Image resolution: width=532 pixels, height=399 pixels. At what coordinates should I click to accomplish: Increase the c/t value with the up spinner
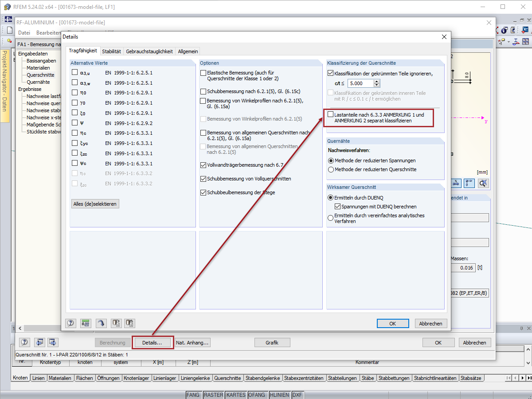tap(376, 81)
